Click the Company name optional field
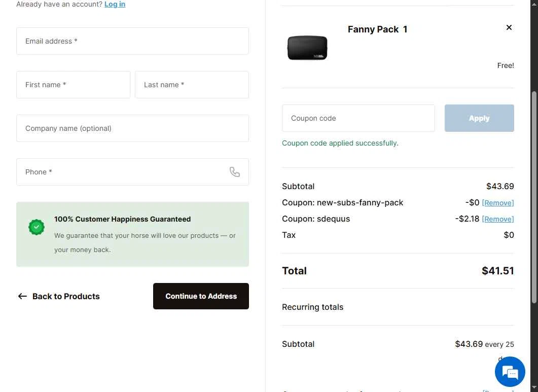Viewport: 538px width, 392px height. click(132, 128)
